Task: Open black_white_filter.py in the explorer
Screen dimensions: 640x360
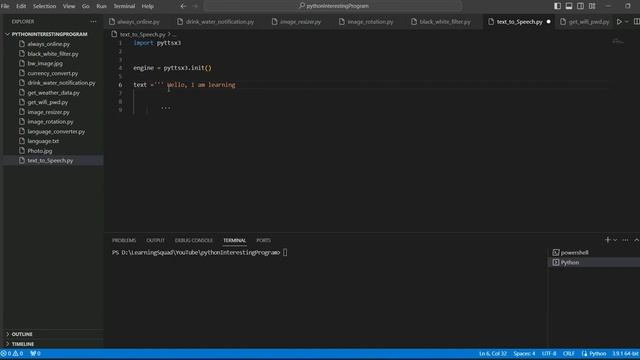Action: 53,54
